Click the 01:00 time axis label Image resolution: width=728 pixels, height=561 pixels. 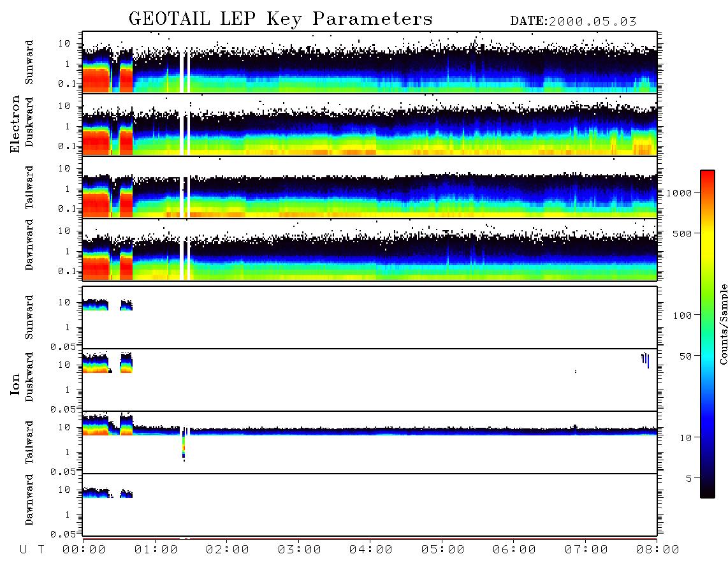coord(156,550)
